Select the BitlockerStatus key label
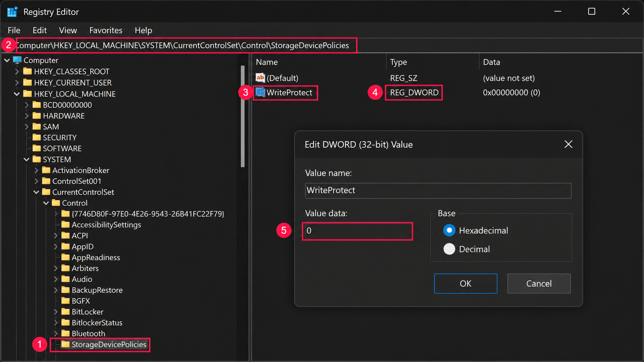 (97, 322)
